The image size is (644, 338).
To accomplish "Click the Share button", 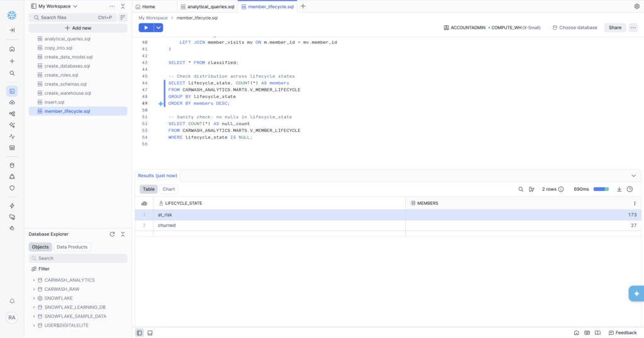I will (x=614, y=28).
